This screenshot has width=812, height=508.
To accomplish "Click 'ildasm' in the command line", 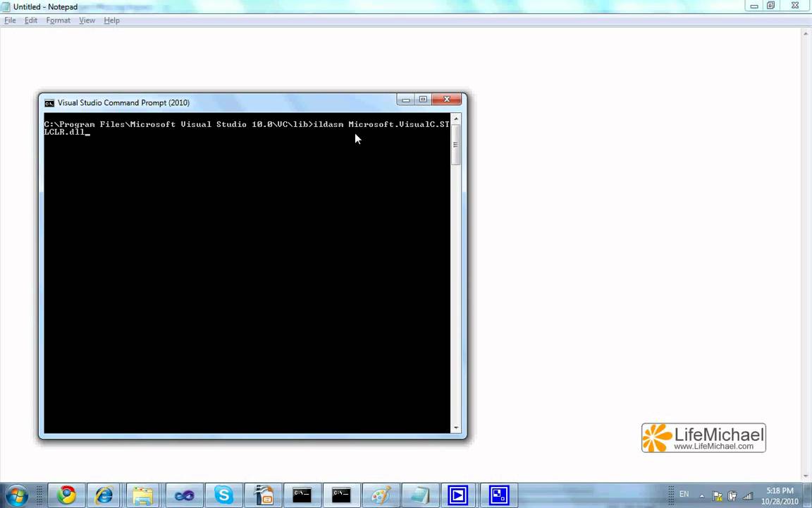I will pyautogui.click(x=329, y=124).
